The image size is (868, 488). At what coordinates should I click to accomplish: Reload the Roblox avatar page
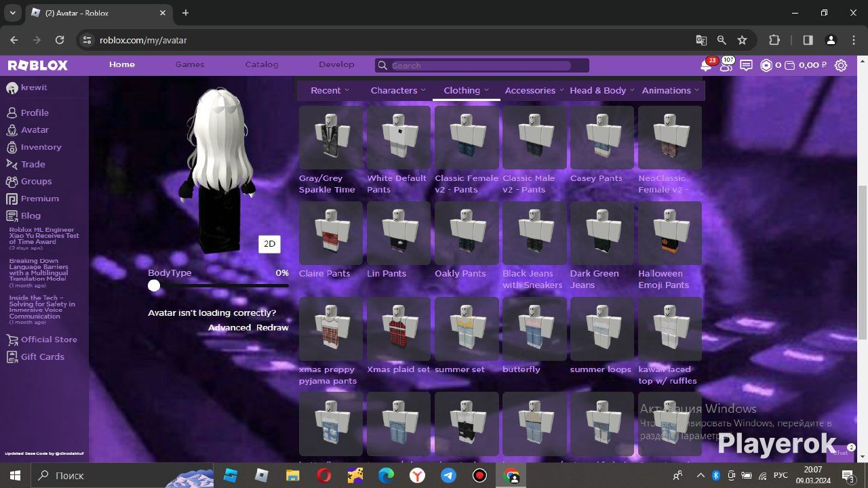tap(60, 40)
